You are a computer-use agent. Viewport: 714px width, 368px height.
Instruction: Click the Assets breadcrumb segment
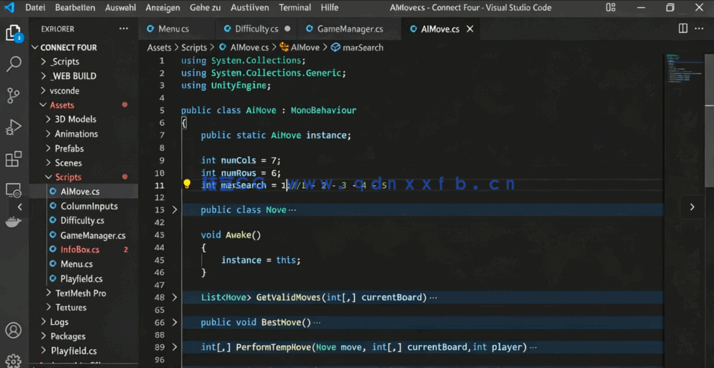159,47
